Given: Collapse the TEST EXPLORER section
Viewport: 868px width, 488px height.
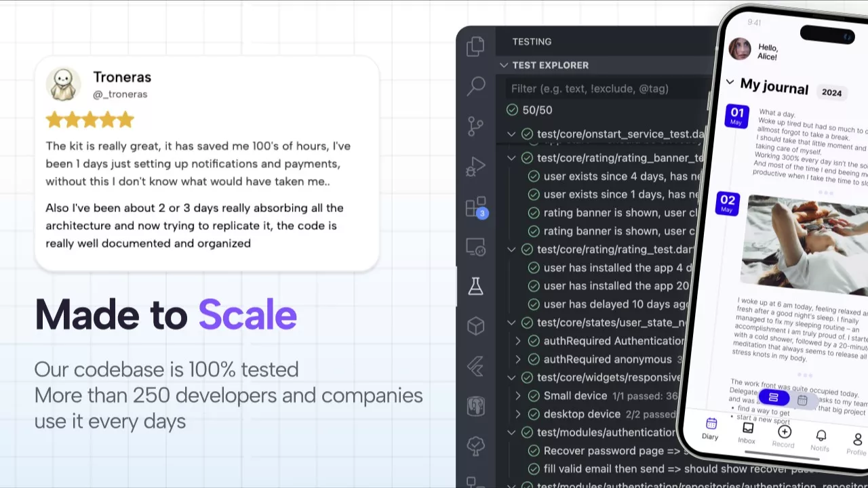Looking at the screenshot, I should coord(504,65).
